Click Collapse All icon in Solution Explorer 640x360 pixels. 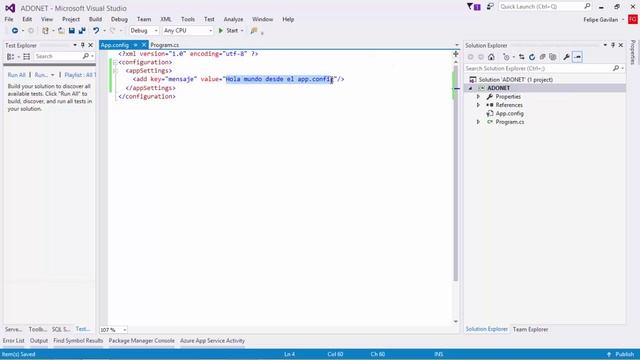[x=542, y=57]
